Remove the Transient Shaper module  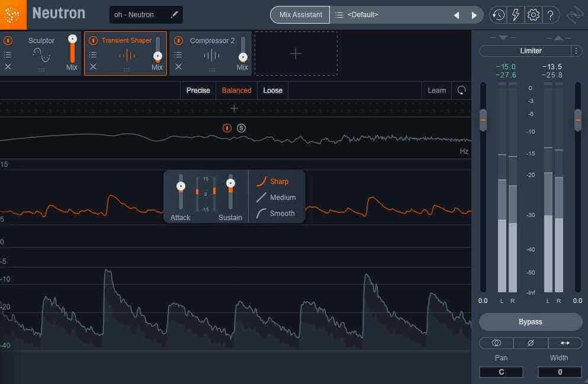[93, 67]
